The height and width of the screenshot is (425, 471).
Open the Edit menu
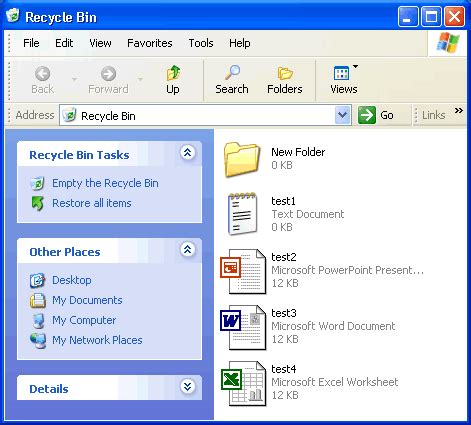64,43
